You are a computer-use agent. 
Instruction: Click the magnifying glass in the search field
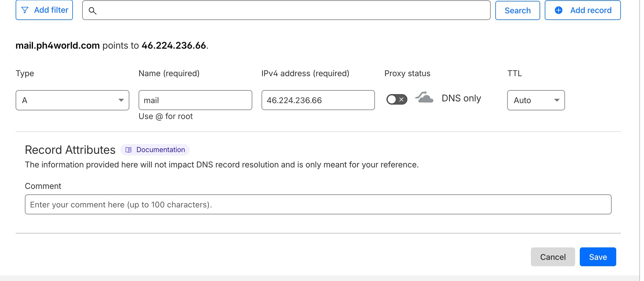coord(93,11)
